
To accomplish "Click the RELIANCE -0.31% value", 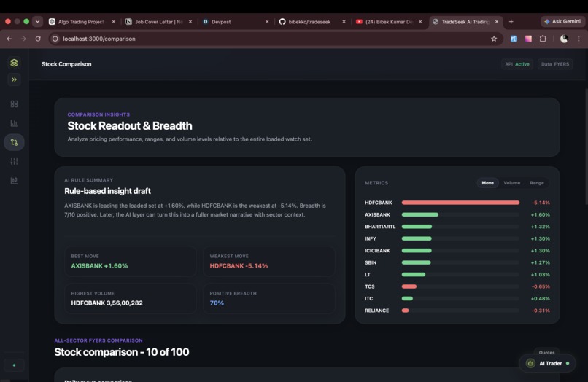I will [x=541, y=311].
